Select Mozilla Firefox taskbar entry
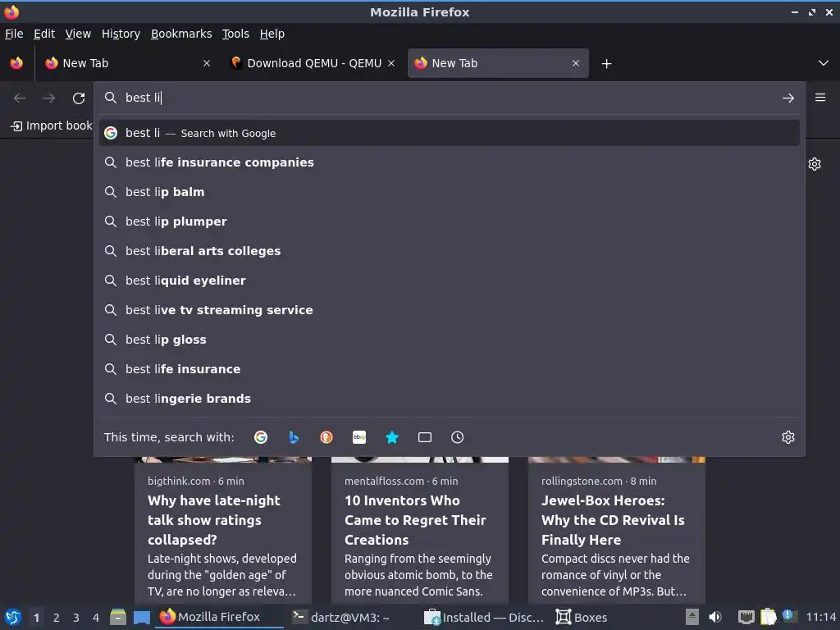The height and width of the screenshot is (630, 840). (x=219, y=617)
